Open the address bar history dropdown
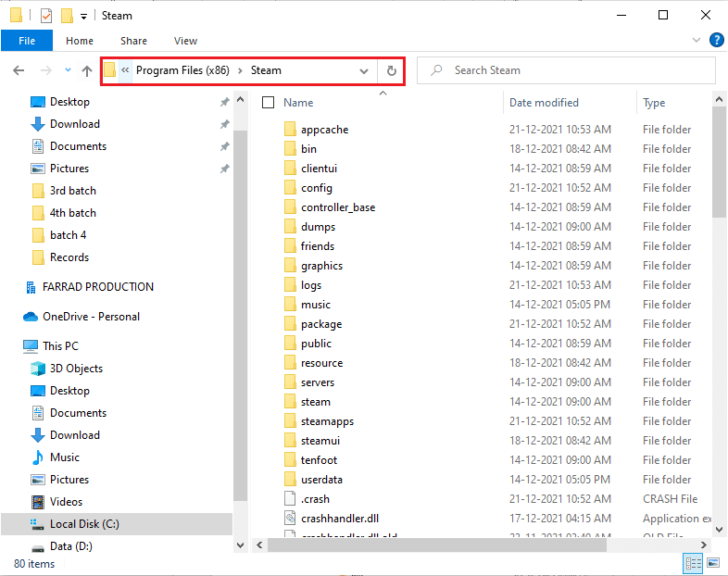The height and width of the screenshot is (576, 728). click(x=364, y=71)
